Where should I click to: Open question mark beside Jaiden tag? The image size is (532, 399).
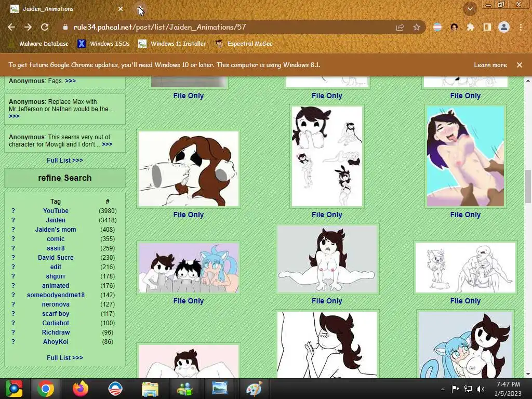pos(13,220)
